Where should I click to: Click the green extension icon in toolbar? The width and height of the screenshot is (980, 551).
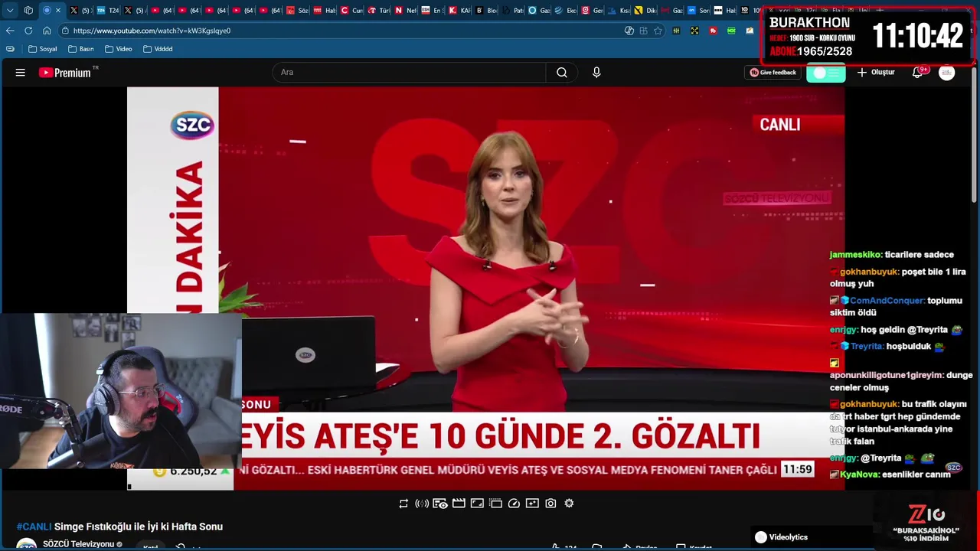click(x=731, y=31)
